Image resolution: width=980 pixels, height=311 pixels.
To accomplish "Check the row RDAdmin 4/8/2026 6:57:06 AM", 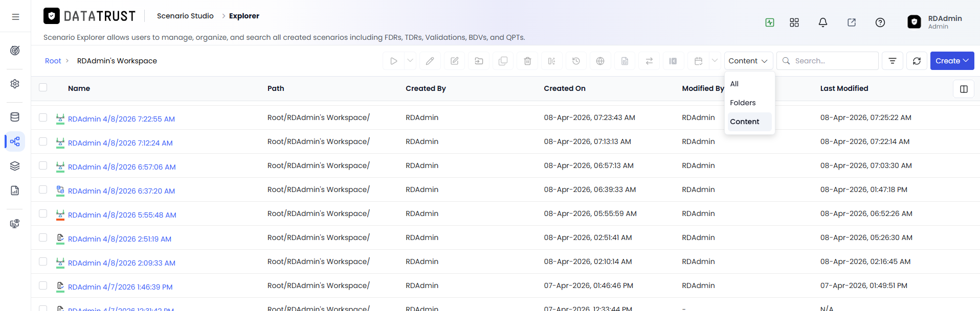I will [43, 165].
